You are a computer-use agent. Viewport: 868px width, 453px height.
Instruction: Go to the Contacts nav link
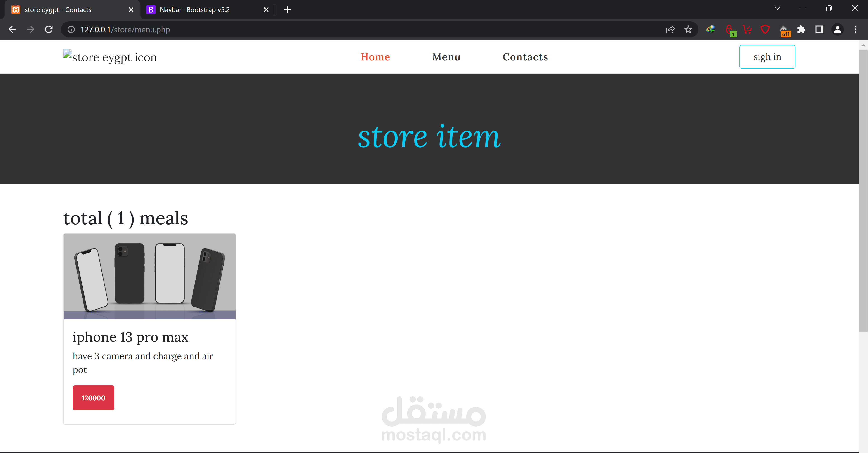(525, 57)
